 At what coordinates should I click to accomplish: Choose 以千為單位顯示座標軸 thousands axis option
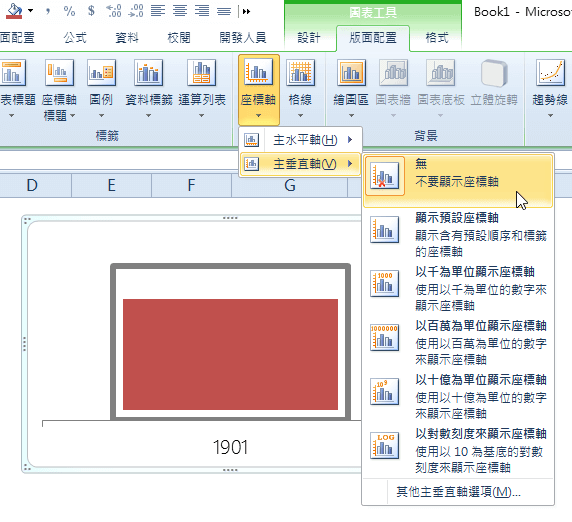pyautogui.click(x=459, y=288)
